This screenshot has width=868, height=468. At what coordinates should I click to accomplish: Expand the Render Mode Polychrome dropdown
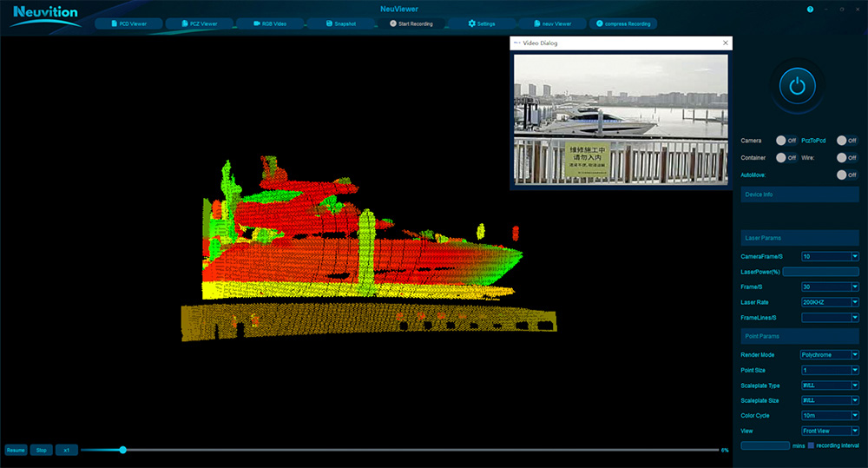[829, 354]
